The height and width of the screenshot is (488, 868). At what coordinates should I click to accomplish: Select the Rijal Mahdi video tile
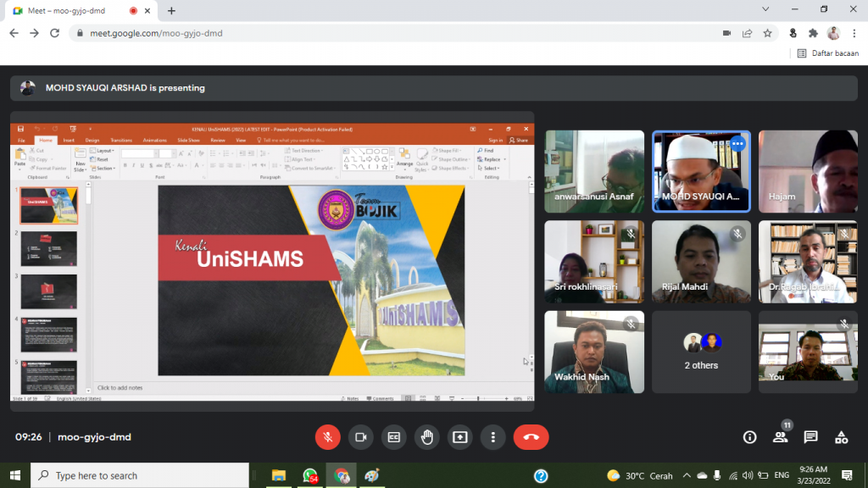tap(701, 262)
